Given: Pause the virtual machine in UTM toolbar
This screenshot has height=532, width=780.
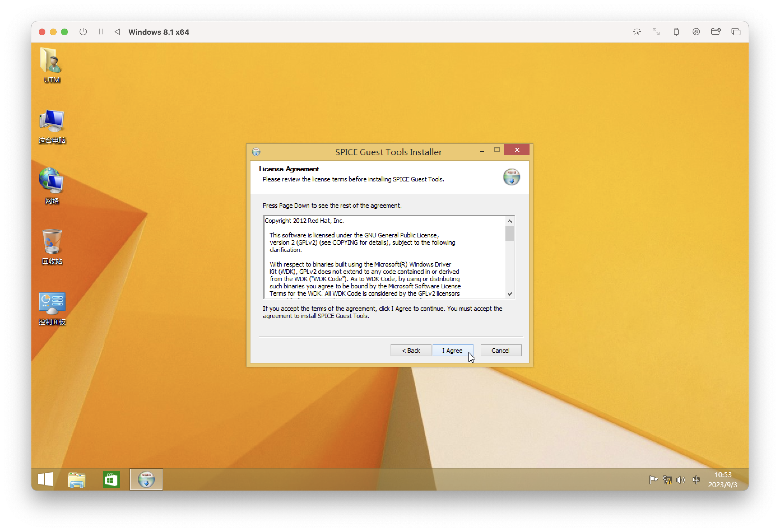Looking at the screenshot, I should coord(101,32).
